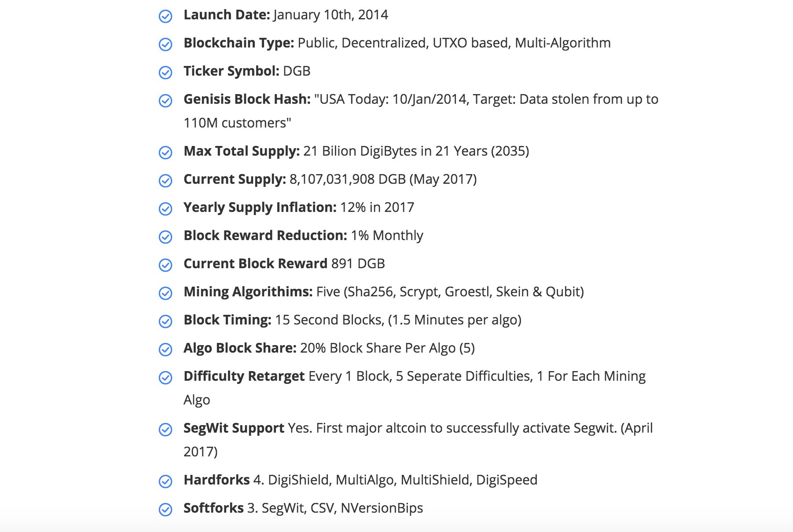Click the check icon beside Current Supply
Screen dimensions: 793x532
pyautogui.click(x=165, y=181)
